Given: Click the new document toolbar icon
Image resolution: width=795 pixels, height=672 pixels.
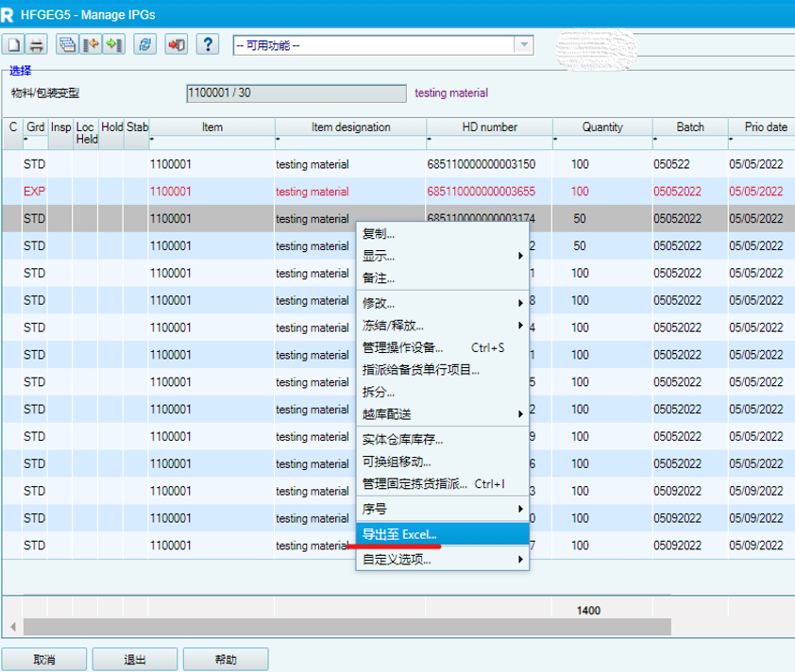Looking at the screenshot, I should click(x=14, y=44).
